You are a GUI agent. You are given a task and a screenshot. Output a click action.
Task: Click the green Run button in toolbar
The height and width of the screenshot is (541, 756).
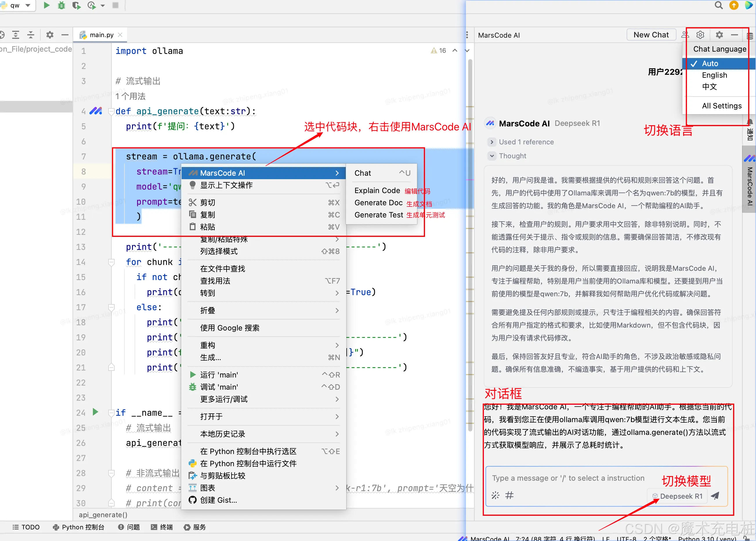coord(47,5)
